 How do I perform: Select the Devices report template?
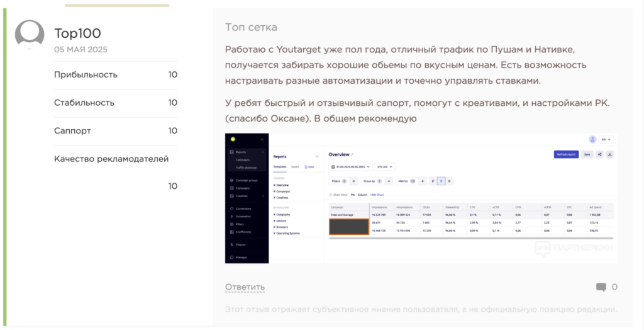(x=280, y=221)
